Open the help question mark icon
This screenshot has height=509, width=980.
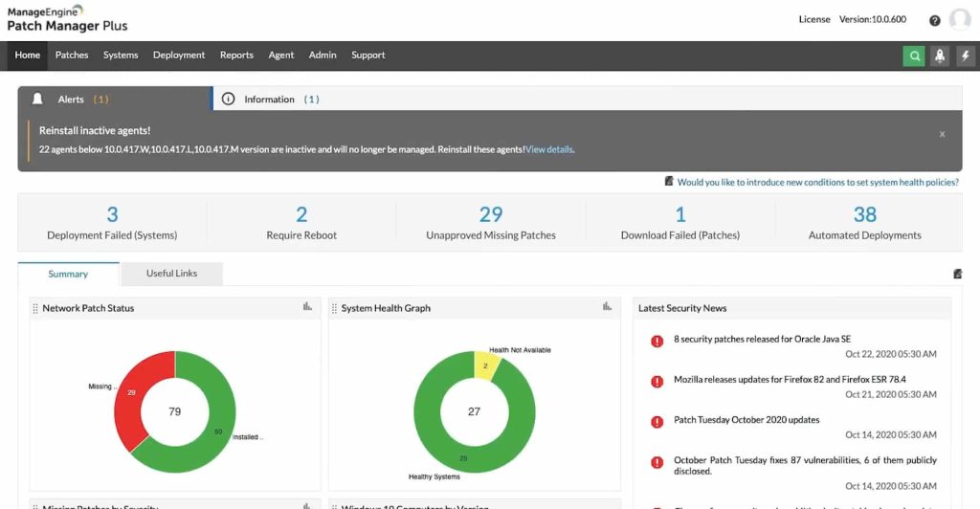934,21
